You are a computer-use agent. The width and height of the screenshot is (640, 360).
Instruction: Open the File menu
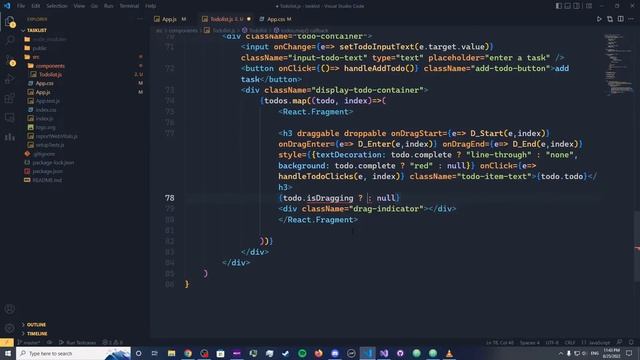tap(21, 6)
